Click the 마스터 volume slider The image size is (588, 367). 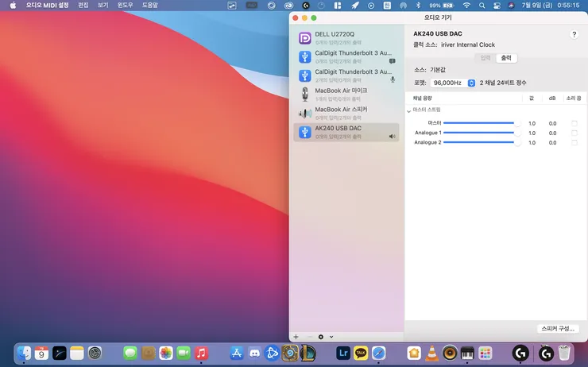[x=482, y=123]
